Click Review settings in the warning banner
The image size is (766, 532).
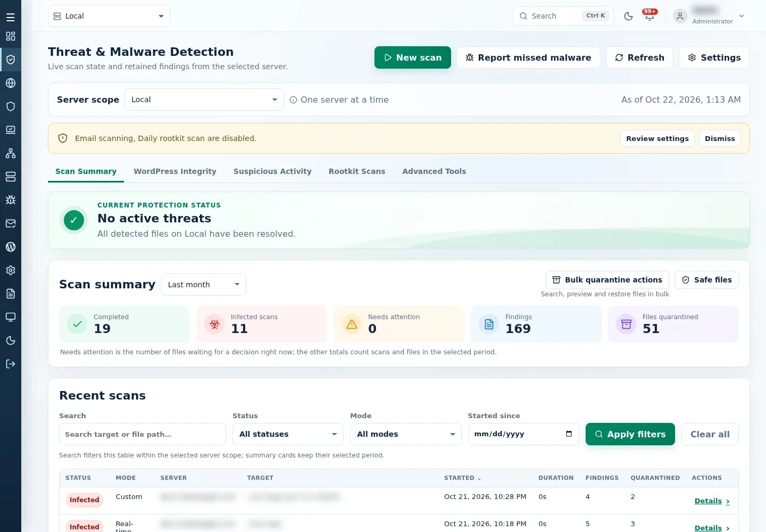pyautogui.click(x=657, y=138)
